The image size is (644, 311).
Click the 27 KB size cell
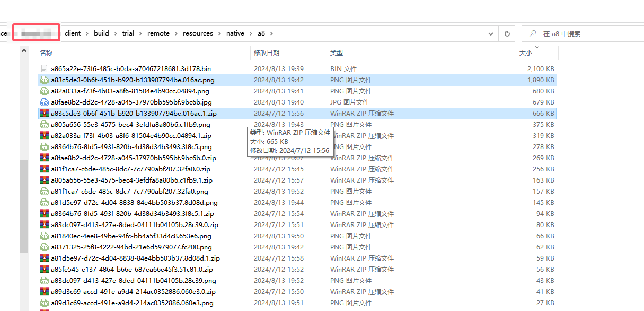point(545,303)
